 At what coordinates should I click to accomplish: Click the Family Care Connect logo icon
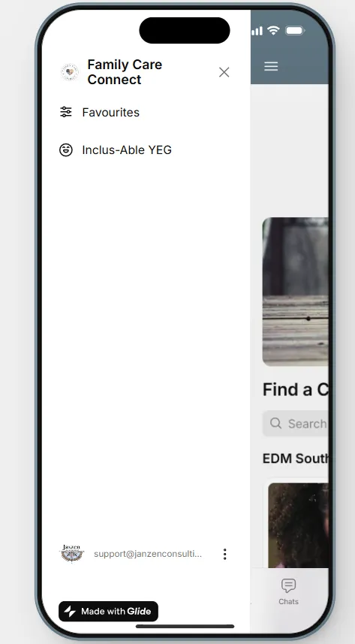[70, 72]
